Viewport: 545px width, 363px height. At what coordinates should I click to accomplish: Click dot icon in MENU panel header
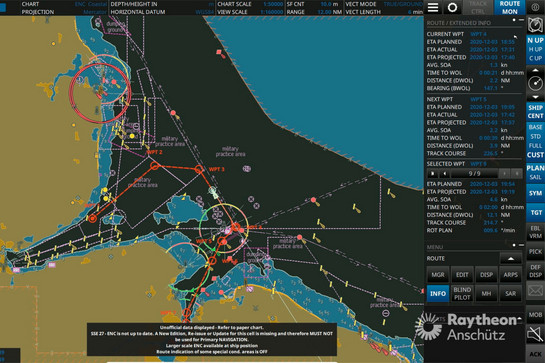click(514, 245)
